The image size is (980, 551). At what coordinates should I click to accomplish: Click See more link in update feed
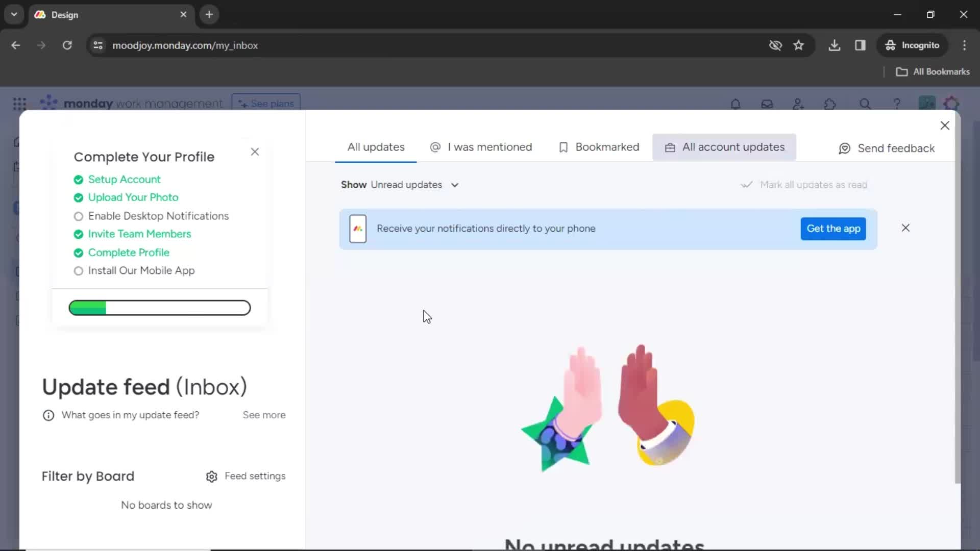pos(264,415)
